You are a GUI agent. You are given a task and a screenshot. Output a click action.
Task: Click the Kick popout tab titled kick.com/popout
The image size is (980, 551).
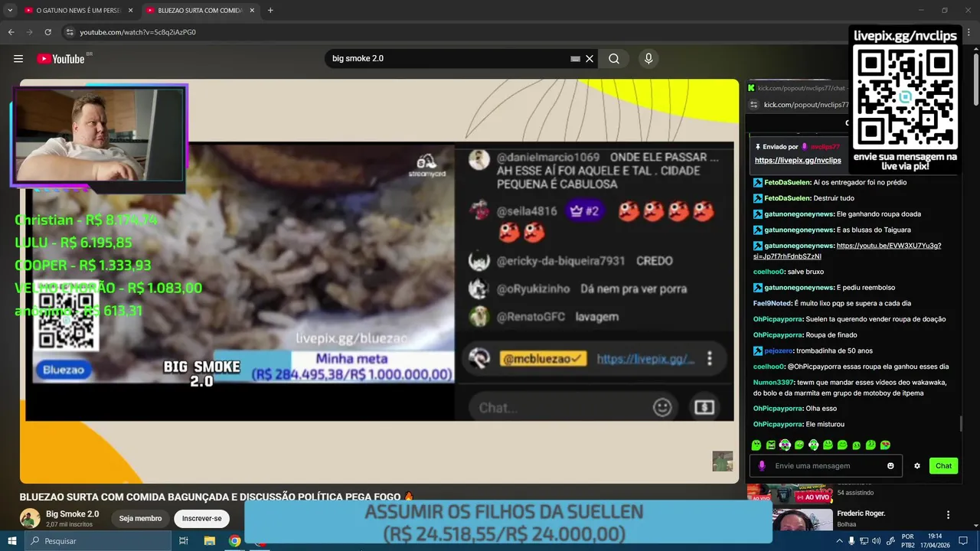click(800, 88)
